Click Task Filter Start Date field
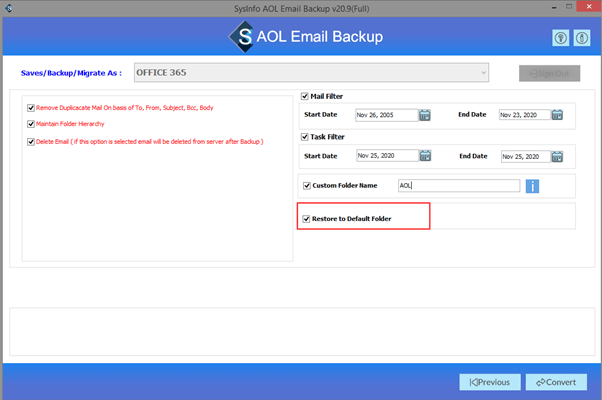The image size is (602, 400). click(387, 155)
